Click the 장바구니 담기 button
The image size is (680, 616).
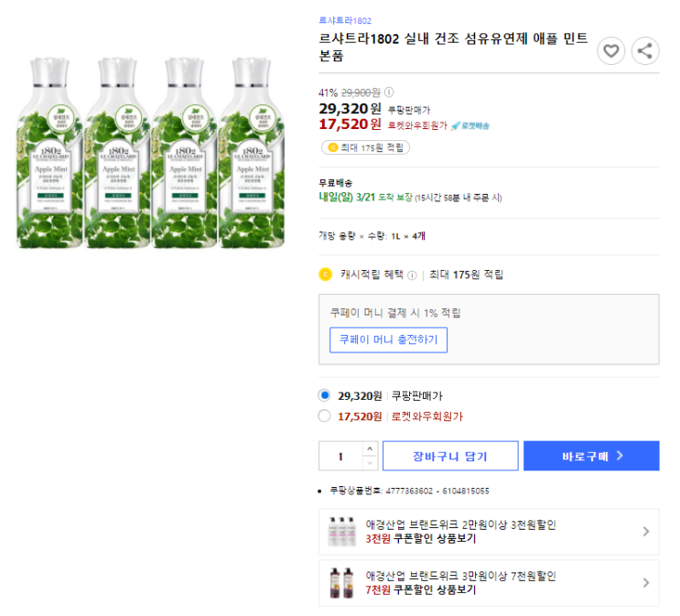click(450, 456)
